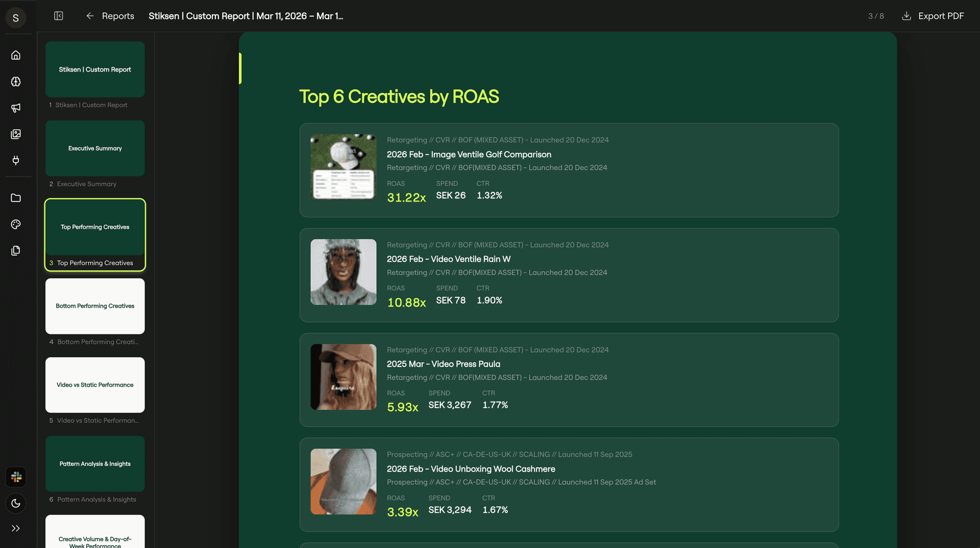Click the report title in the top bar
Image resolution: width=980 pixels, height=548 pixels.
click(x=246, y=16)
